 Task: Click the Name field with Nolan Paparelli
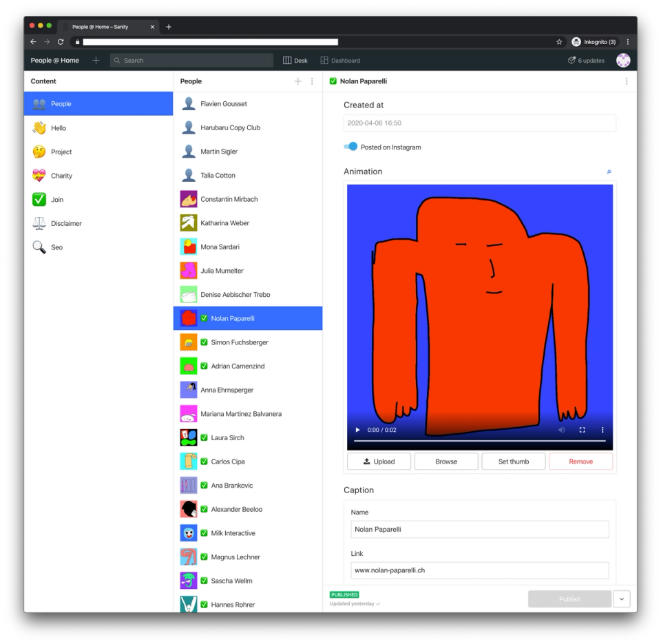point(480,529)
